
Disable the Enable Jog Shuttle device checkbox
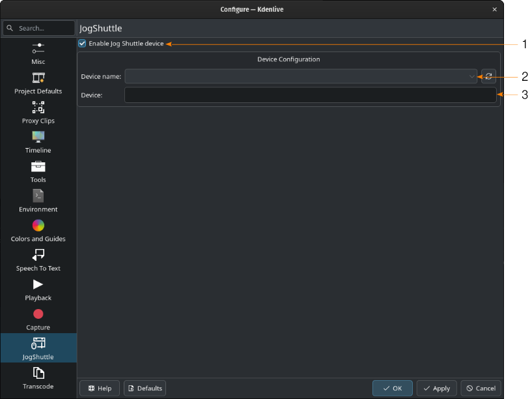[82, 44]
